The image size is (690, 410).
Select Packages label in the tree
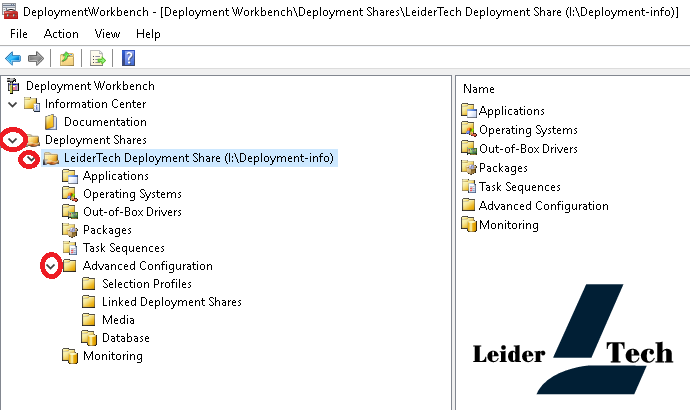coord(107,230)
